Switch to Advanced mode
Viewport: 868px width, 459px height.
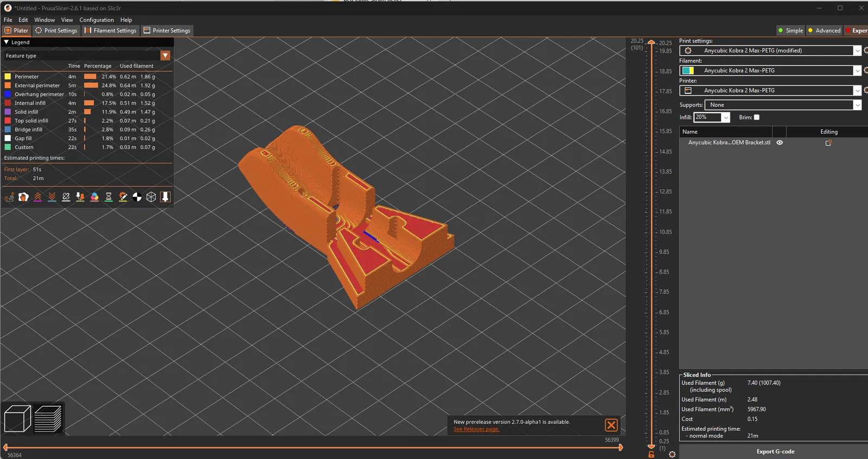(824, 31)
